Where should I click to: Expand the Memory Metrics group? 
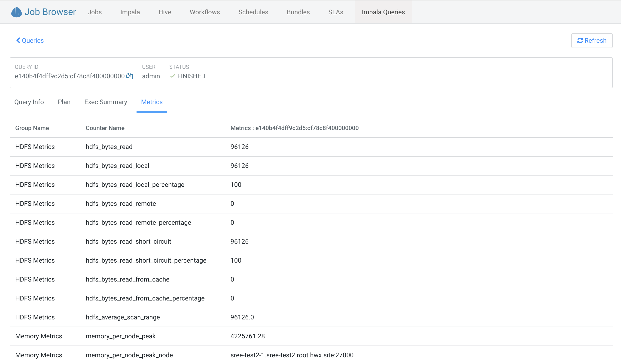(x=39, y=335)
